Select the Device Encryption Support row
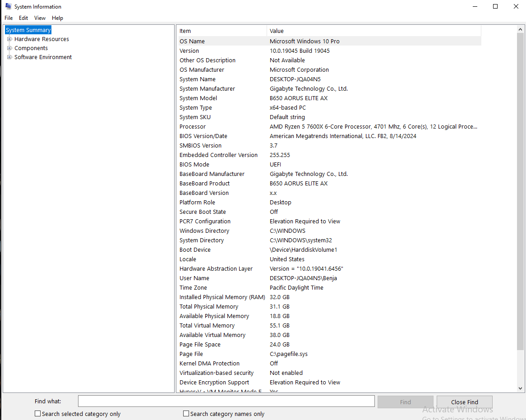 [x=329, y=383]
